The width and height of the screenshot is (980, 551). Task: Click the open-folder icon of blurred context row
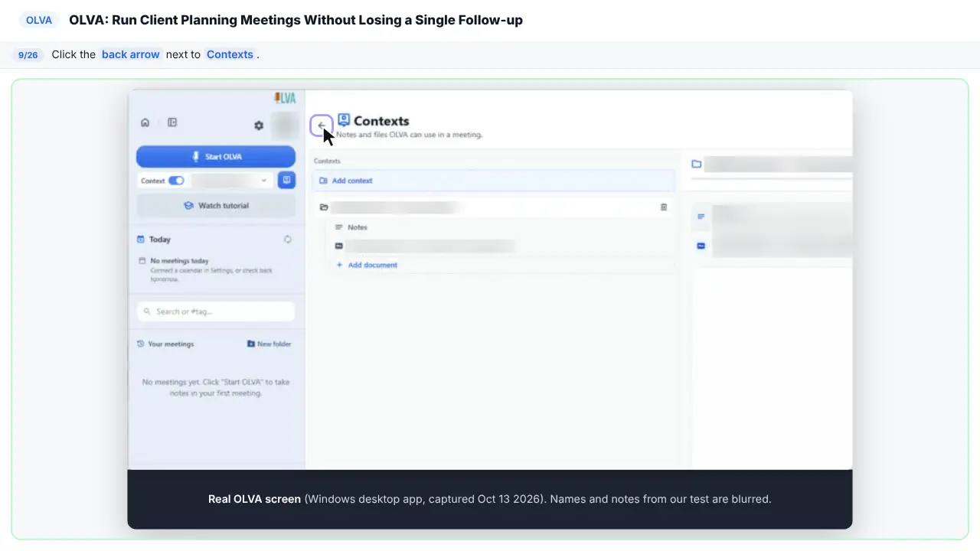324,207
